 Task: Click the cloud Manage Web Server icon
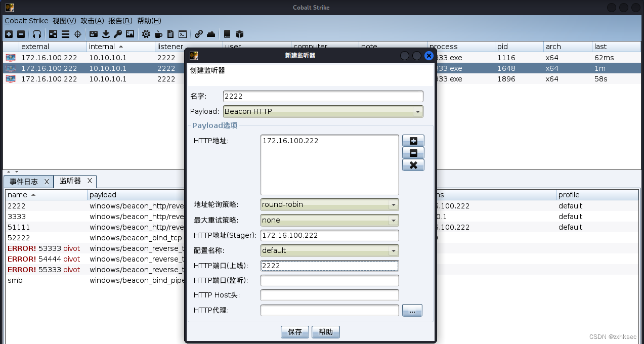coord(211,34)
